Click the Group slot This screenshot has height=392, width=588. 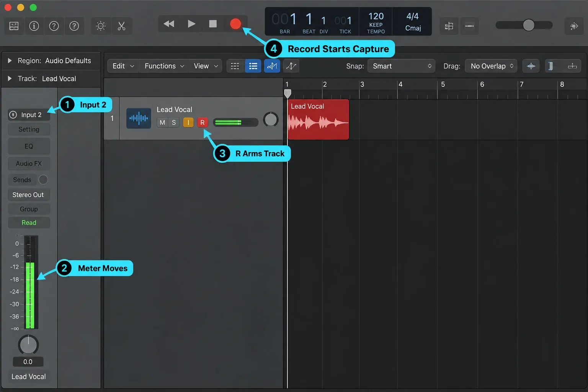(x=29, y=209)
